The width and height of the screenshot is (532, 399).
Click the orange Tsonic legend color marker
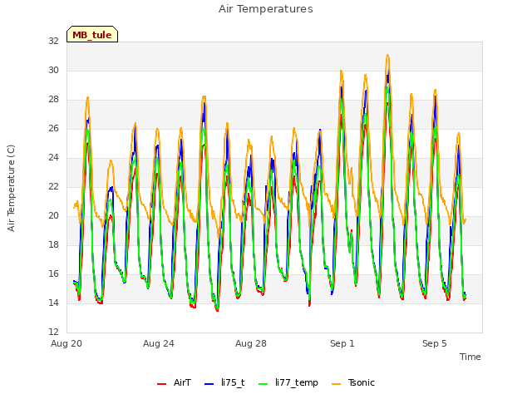pyautogui.click(x=336, y=384)
